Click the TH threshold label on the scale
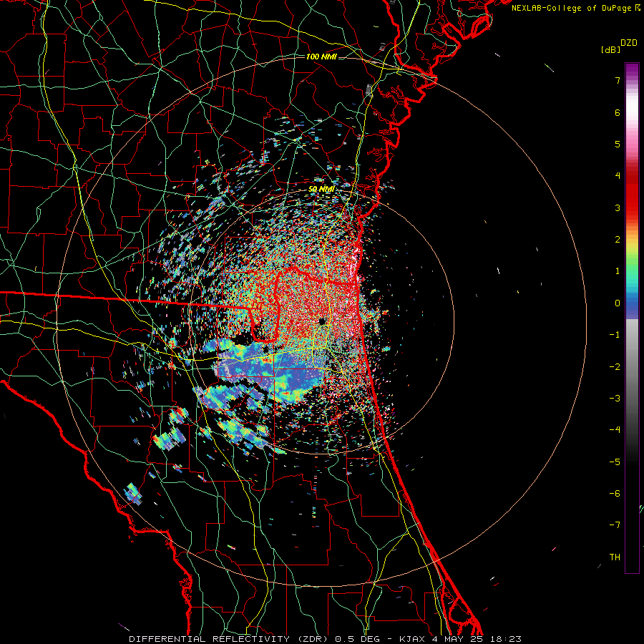The width and height of the screenshot is (644, 644). [x=615, y=557]
